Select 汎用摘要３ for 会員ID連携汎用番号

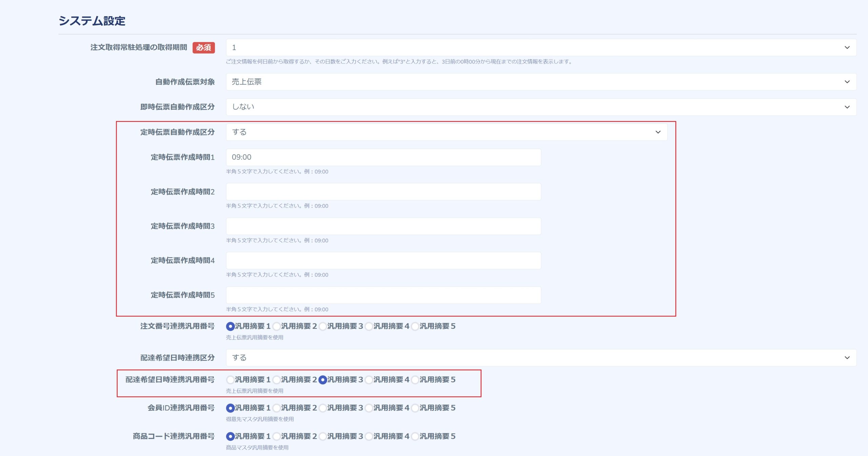point(323,408)
